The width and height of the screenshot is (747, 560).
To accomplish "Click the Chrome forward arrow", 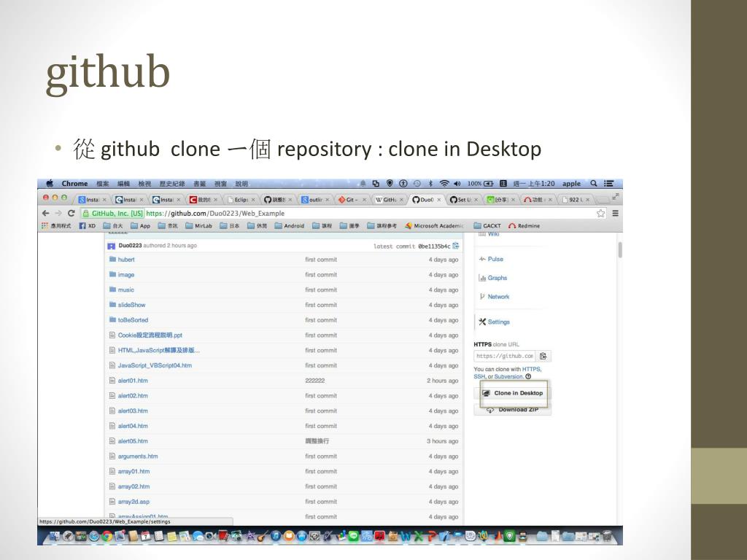I will tap(58, 214).
